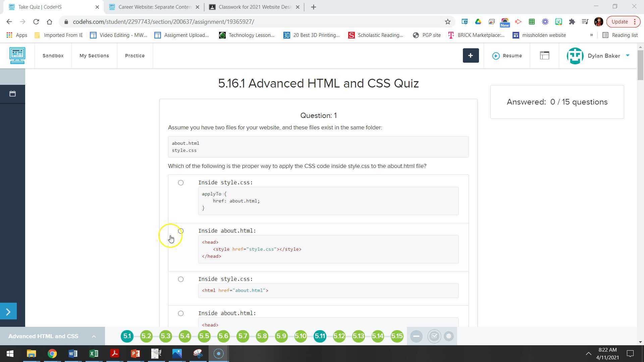Click the Google Drive extension icon
Image resolution: width=644 pixels, height=362 pixels.
tap(478, 21)
